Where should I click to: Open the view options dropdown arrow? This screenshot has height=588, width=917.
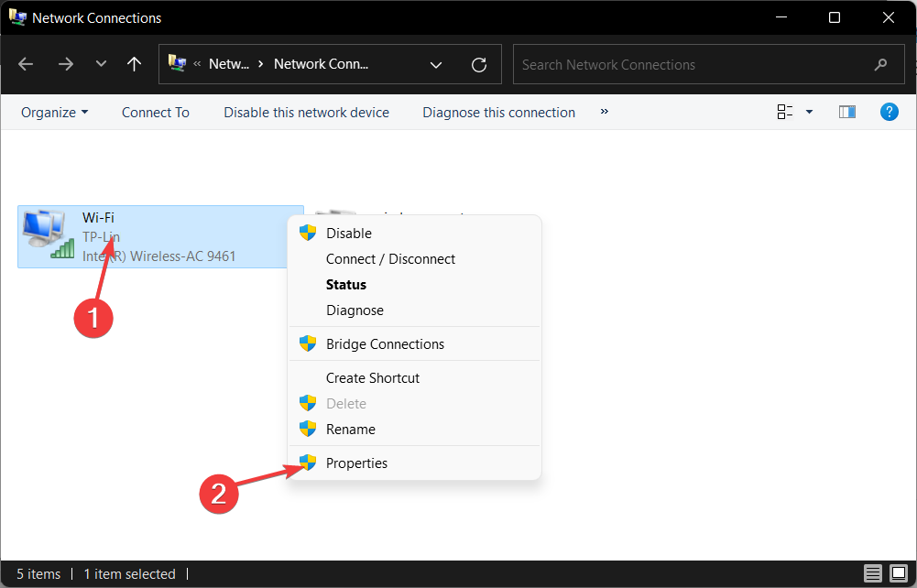pos(809,112)
